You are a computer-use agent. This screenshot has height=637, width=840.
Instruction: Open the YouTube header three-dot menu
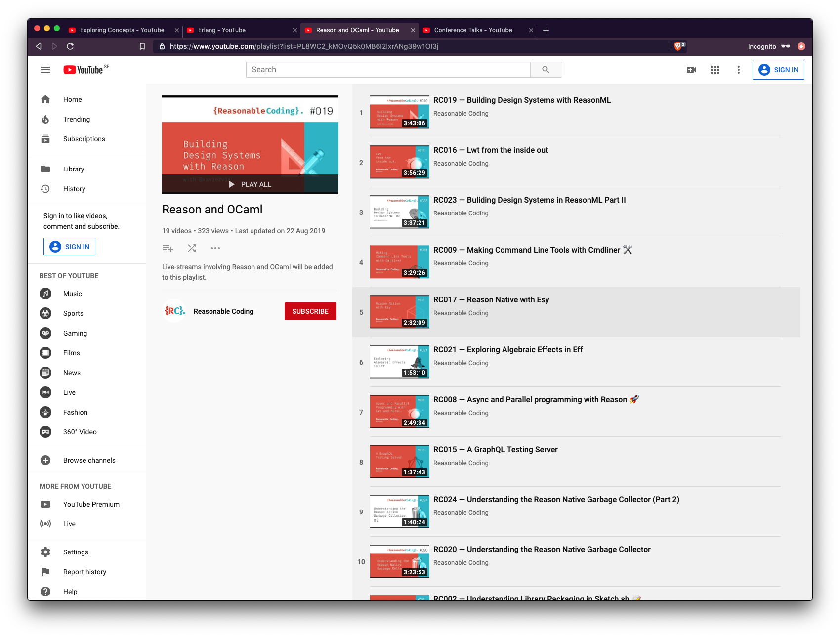tap(738, 70)
